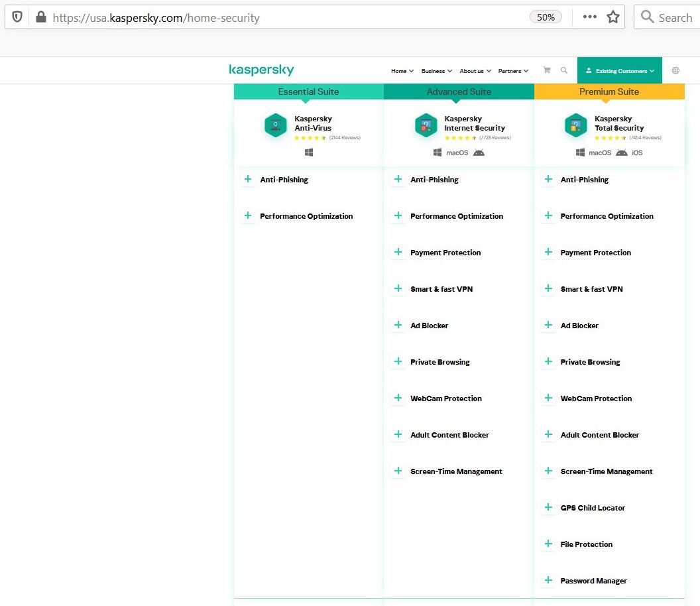Click Windows icon under Kaspersky Anti-Virus
This screenshot has height=606, width=700.
click(308, 152)
